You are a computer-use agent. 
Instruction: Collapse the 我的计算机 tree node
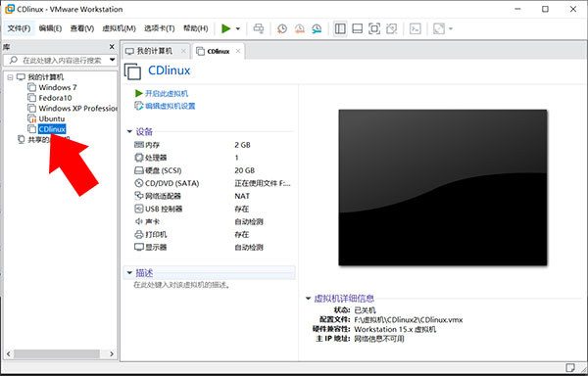(10, 77)
